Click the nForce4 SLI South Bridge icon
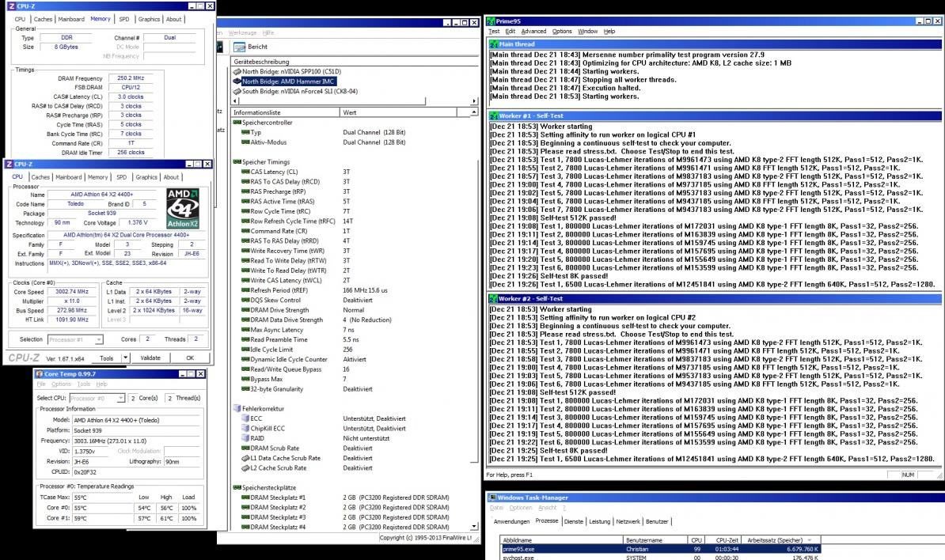Image resolution: width=945 pixels, height=560 pixels. pos(237,92)
